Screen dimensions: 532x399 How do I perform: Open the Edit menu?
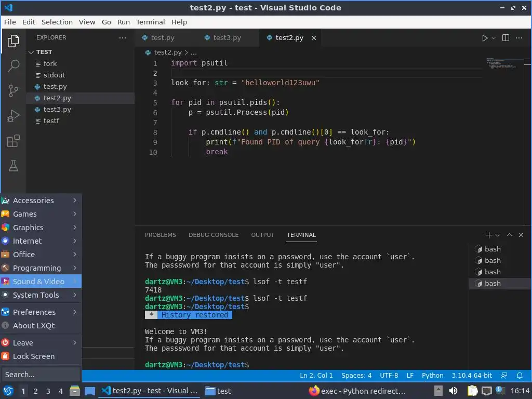coord(29,22)
